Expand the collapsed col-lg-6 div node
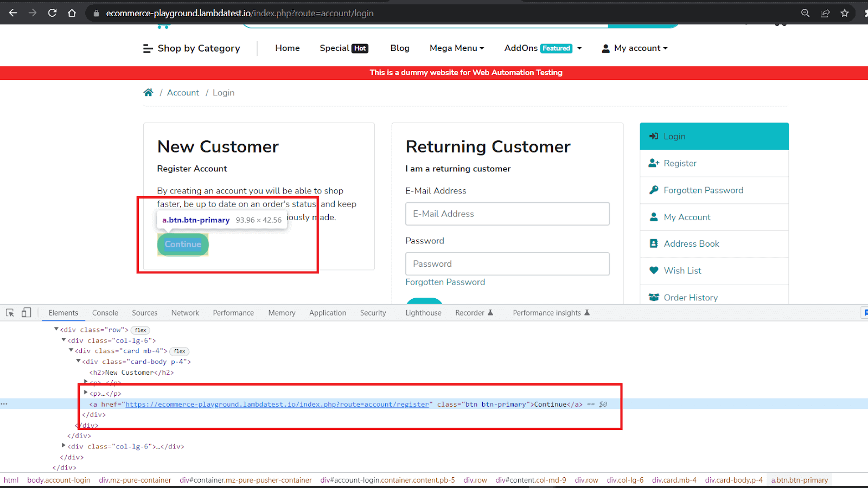868x488 pixels. coord(63,446)
